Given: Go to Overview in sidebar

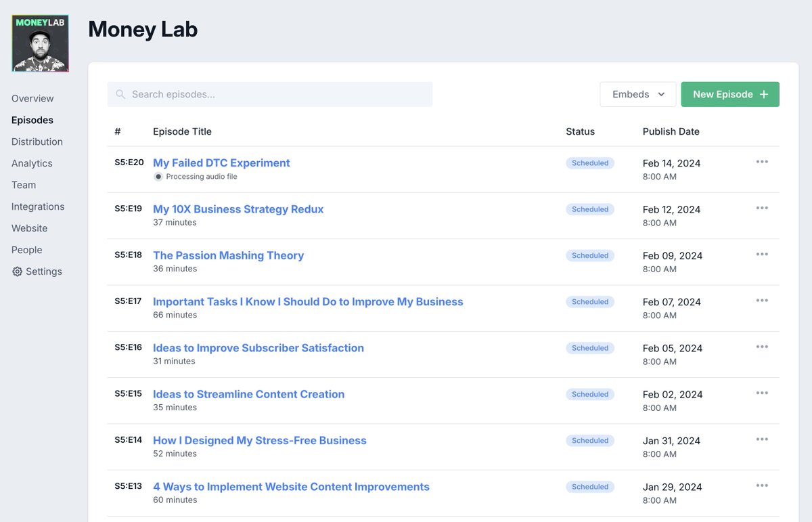Looking at the screenshot, I should (x=32, y=98).
